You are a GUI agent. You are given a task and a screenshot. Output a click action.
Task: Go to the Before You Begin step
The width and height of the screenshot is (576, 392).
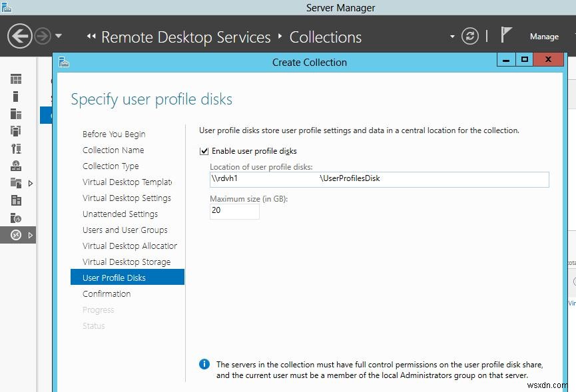coord(113,134)
